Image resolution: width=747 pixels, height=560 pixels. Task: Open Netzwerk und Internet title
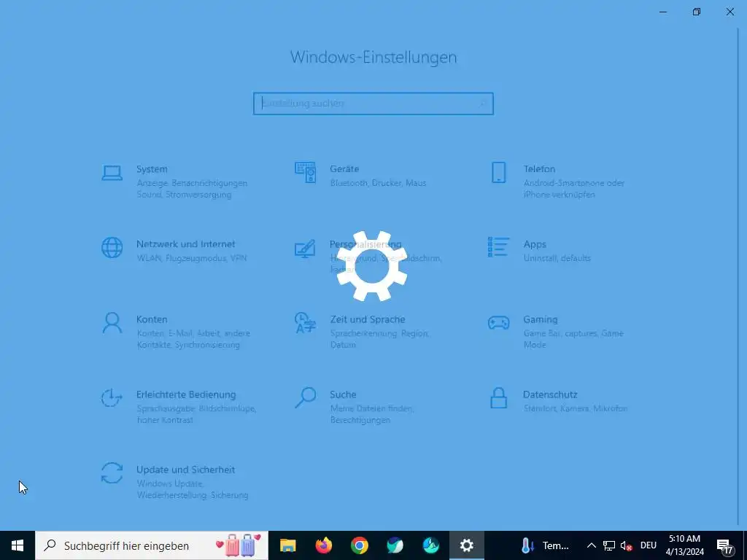186,244
